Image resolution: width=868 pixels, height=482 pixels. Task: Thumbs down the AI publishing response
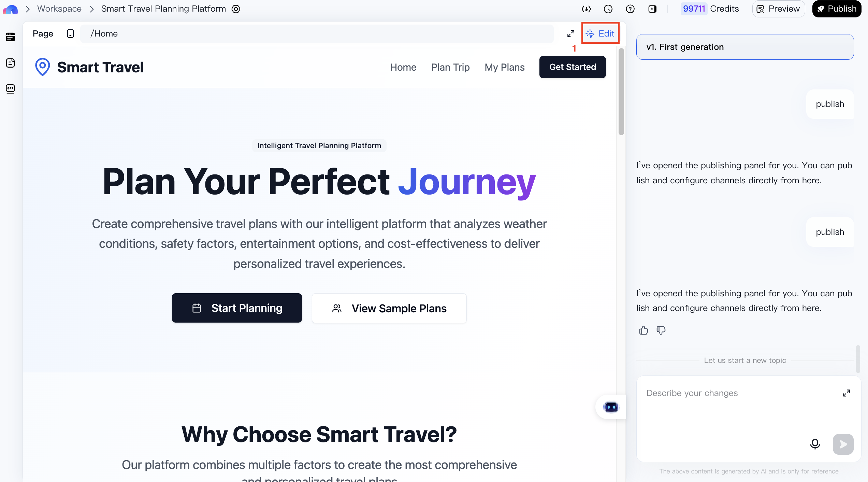[x=661, y=330]
